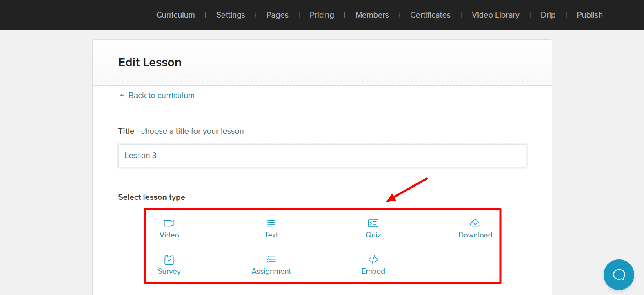Screen dimensions: 644x295
Task: Select the Assignment checklist icon
Action: (271, 260)
